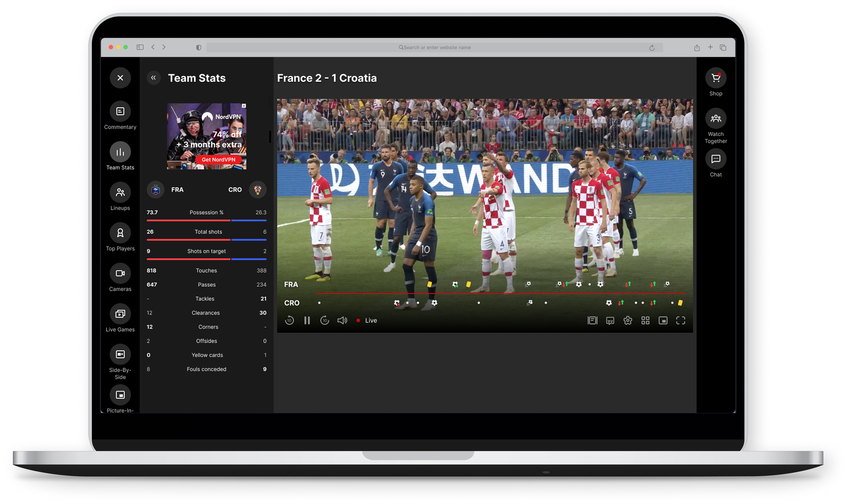Show Safari tab overview

[723, 47]
